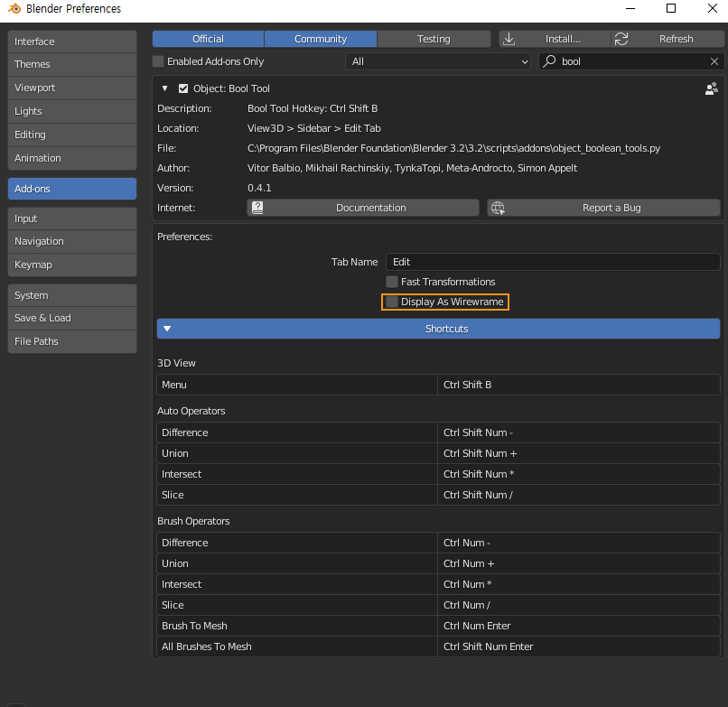Viewport: 728px width, 707px height.
Task: Open the Themes preferences section
Action: (x=72, y=64)
